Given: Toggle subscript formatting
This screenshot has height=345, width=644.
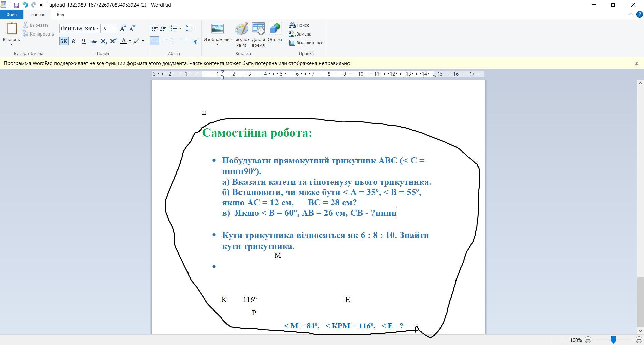Looking at the screenshot, I should 104,41.
